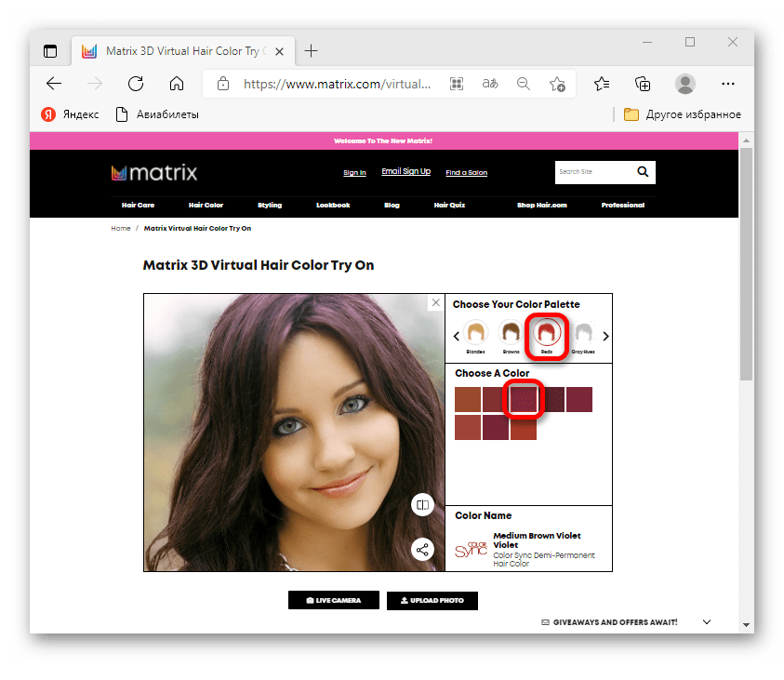Click the zoom out magnifier icon

[523, 84]
